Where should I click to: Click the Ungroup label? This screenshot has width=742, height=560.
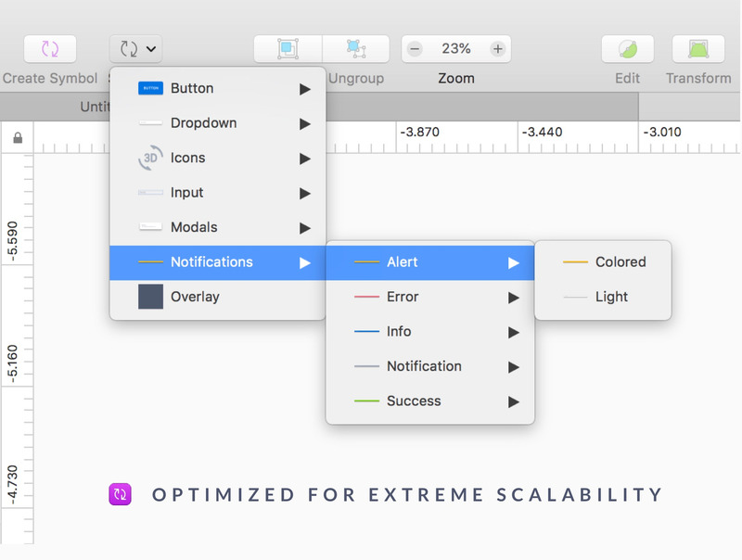click(x=356, y=78)
